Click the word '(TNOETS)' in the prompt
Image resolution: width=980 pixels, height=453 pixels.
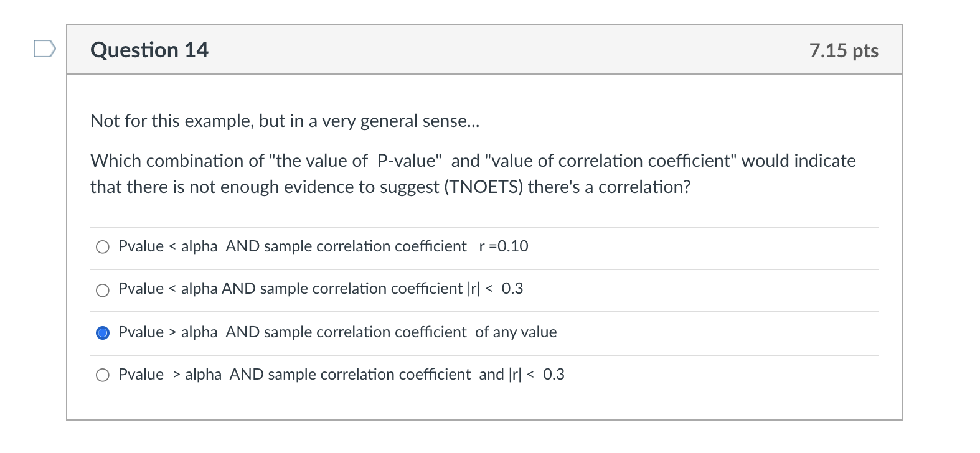483,187
